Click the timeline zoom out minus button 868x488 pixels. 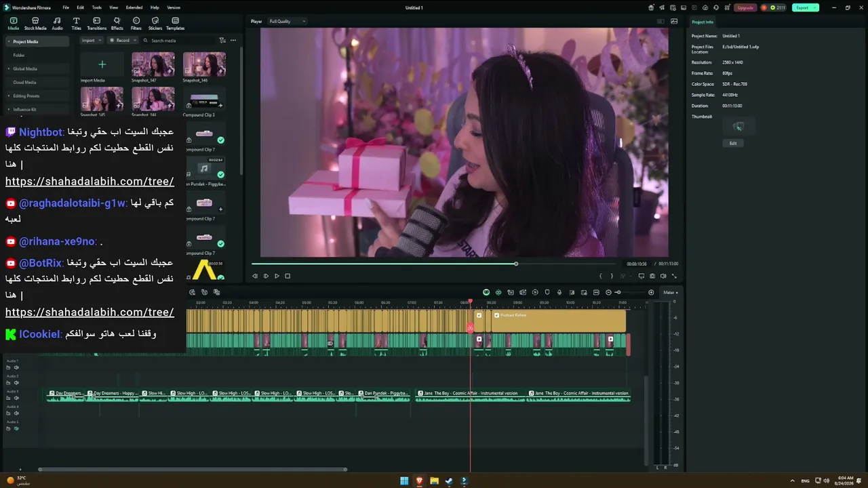click(608, 292)
